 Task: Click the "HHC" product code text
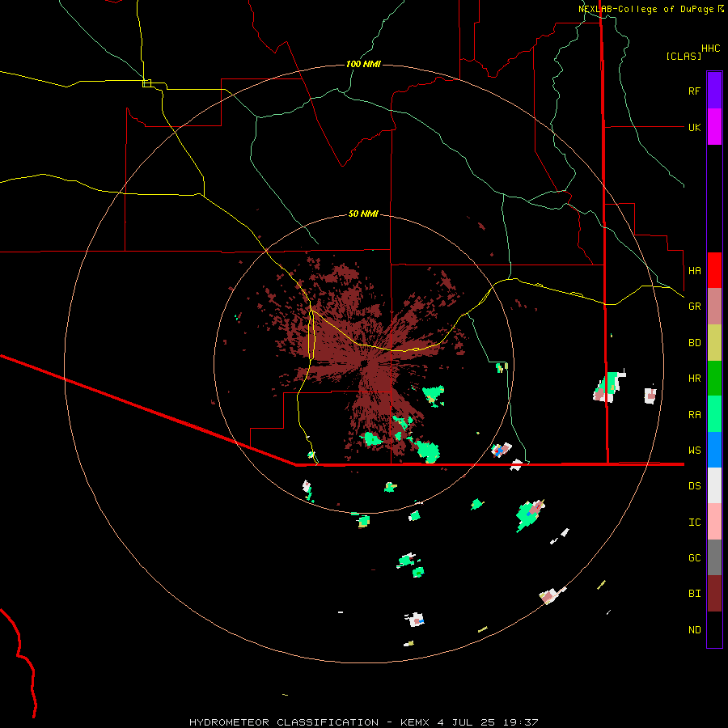tap(711, 49)
